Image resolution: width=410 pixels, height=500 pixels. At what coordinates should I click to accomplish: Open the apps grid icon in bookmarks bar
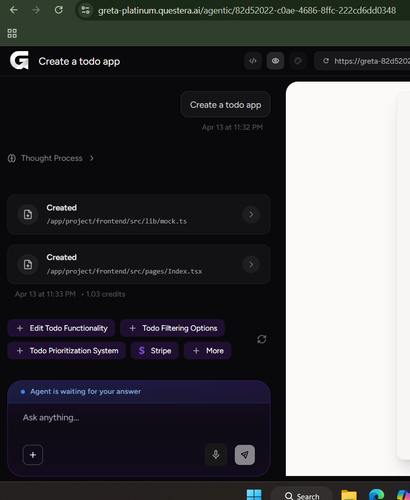[12, 33]
